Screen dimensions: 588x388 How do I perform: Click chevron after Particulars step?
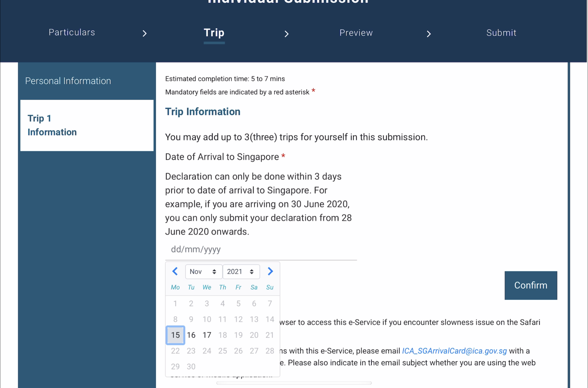pos(145,34)
